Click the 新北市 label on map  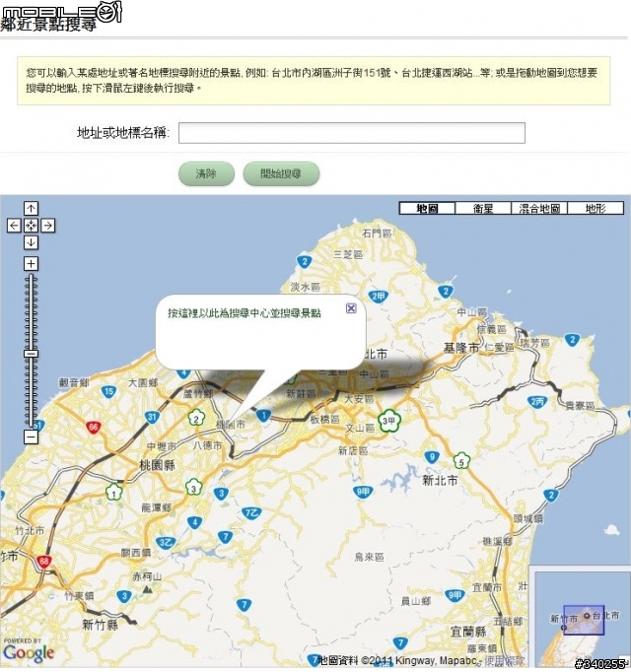coord(440,481)
